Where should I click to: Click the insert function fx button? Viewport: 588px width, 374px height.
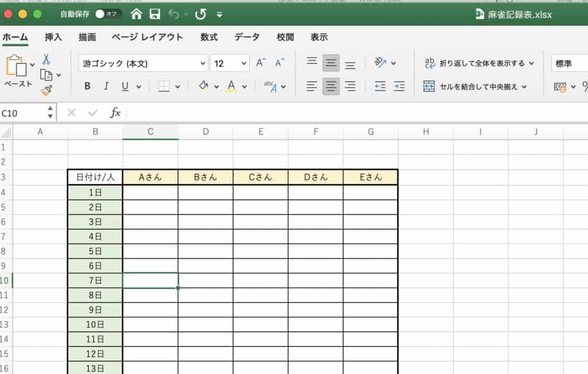[115, 112]
